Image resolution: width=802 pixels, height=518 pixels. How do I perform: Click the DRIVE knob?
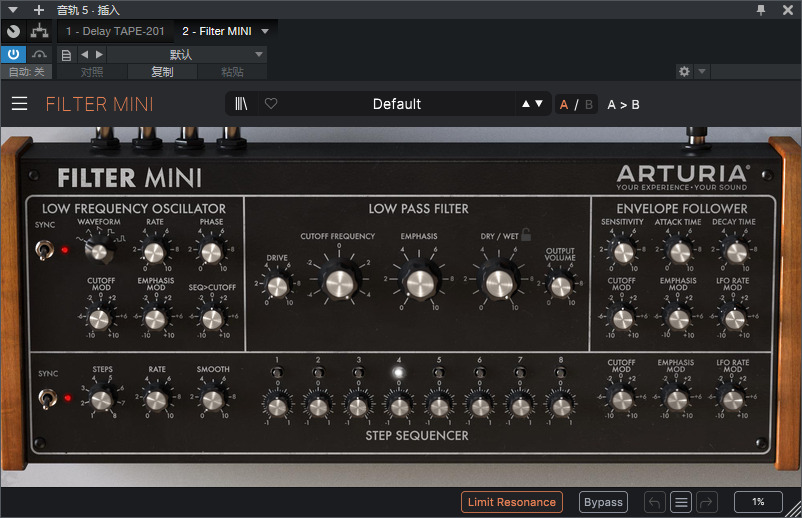pos(278,286)
